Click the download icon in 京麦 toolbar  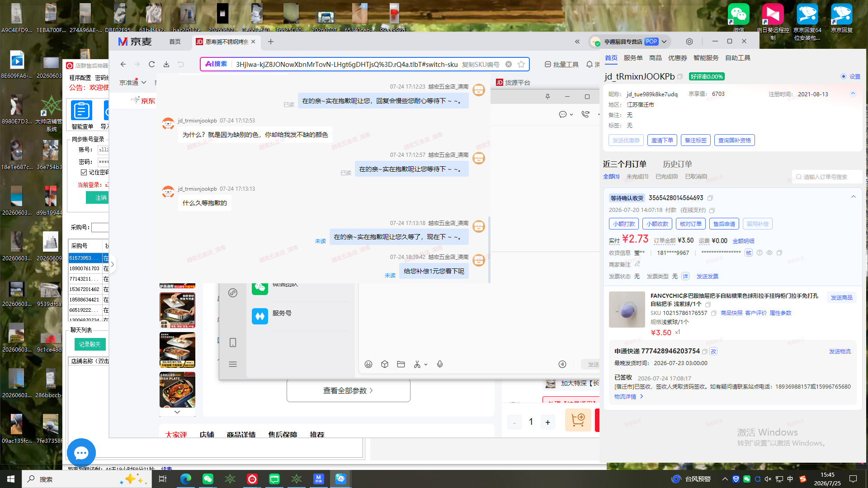point(166,64)
